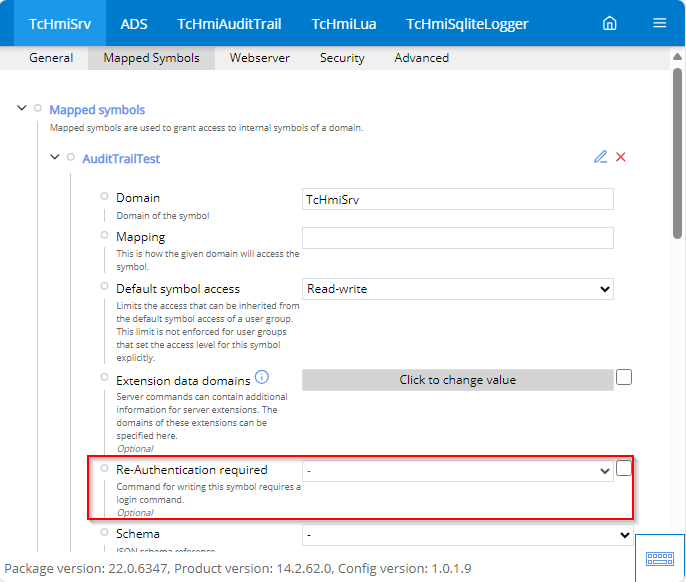Go to the Advanced sub-tab
The width and height of the screenshot is (686, 582).
(x=422, y=58)
